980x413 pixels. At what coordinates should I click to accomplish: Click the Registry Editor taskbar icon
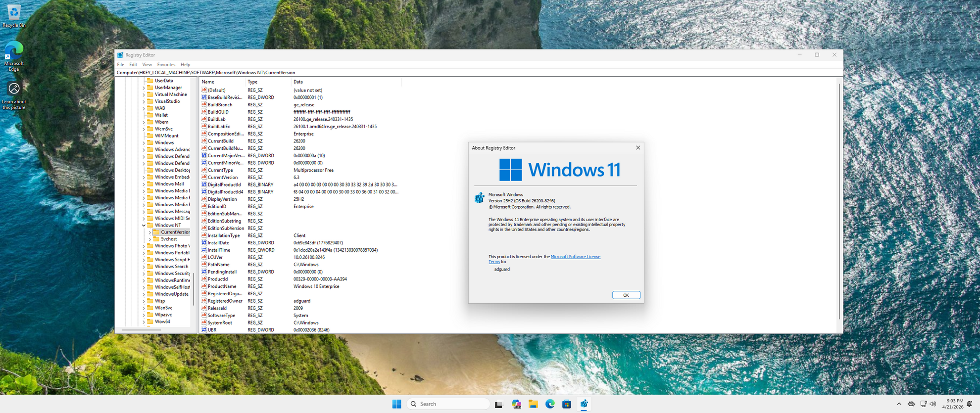click(584, 404)
